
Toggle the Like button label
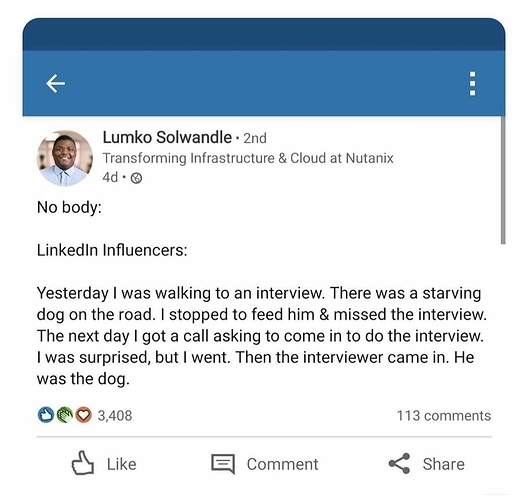[122, 464]
